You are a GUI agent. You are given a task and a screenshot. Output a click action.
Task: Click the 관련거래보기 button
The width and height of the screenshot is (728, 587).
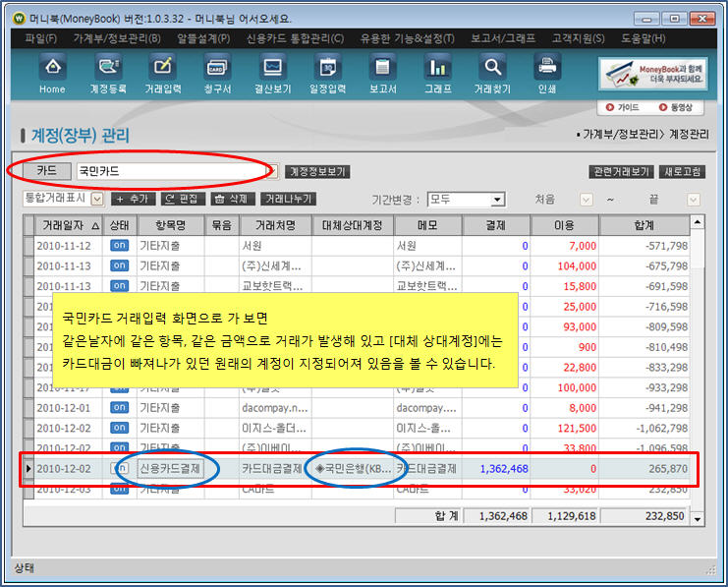tap(621, 172)
